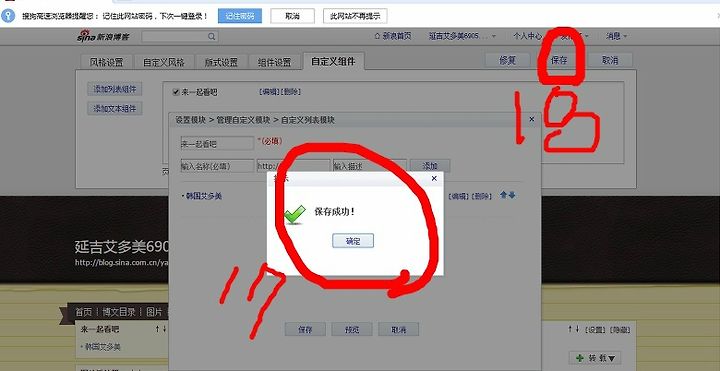The image size is (720, 371).
Task: Click [设置] in the right blog module header
Action: [x=595, y=330]
